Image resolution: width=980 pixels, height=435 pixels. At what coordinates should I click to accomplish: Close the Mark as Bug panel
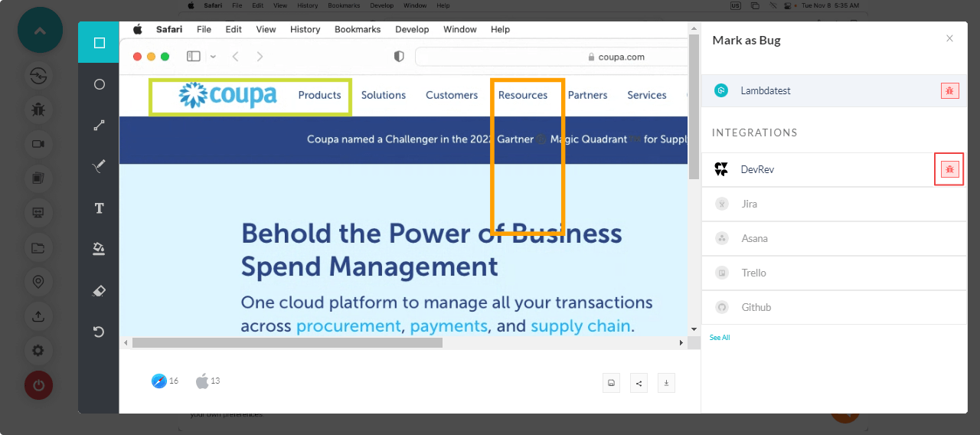click(949, 38)
